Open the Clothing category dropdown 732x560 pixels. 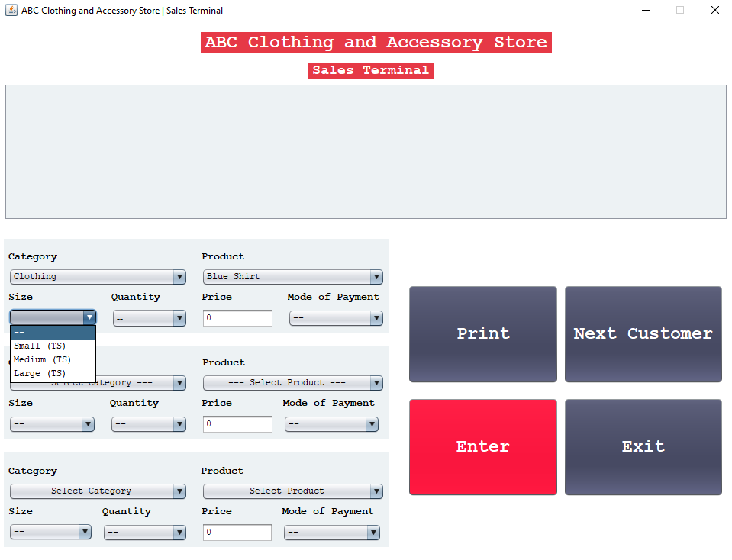coord(98,277)
